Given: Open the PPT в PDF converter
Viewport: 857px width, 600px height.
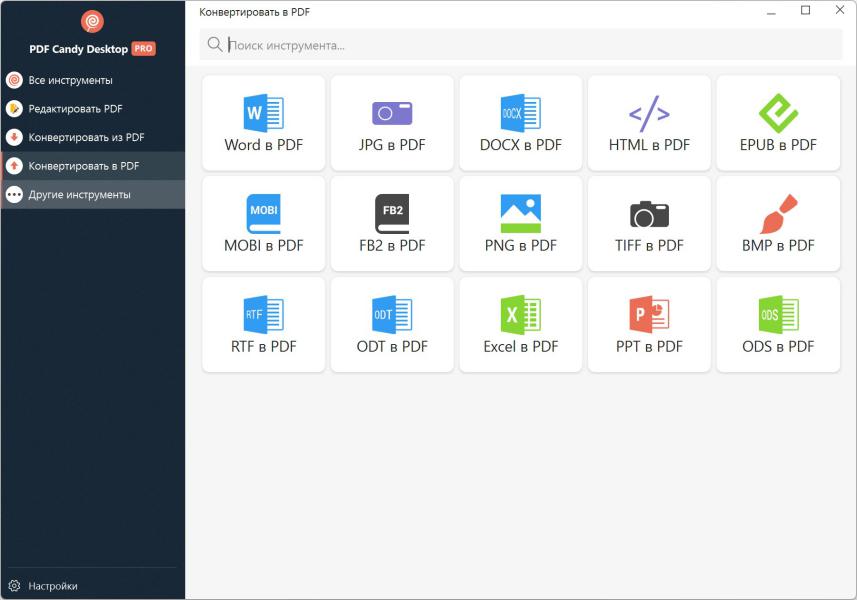Looking at the screenshot, I should (649, 325).
